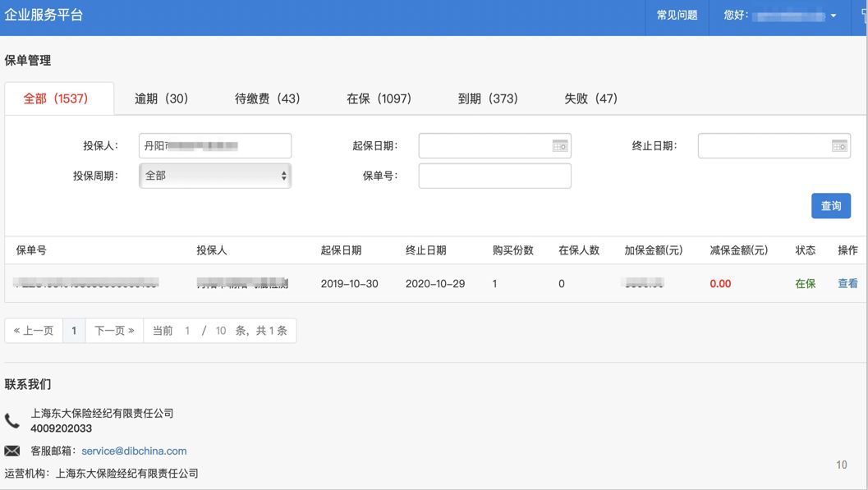Image resolution: width=868 pixels, height=490 pixels.
Task: Open the 终止日期 calendar picker icon
Action: [839, 146]
